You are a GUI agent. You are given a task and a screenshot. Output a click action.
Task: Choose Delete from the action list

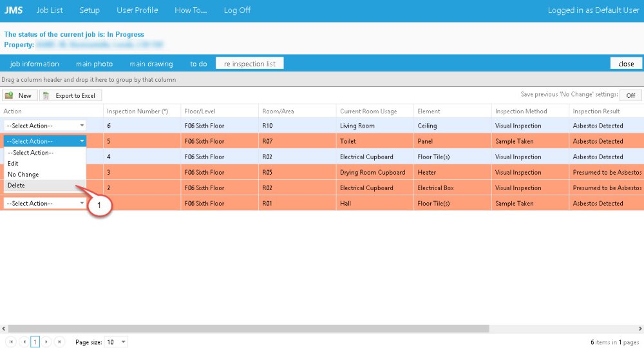45,186
